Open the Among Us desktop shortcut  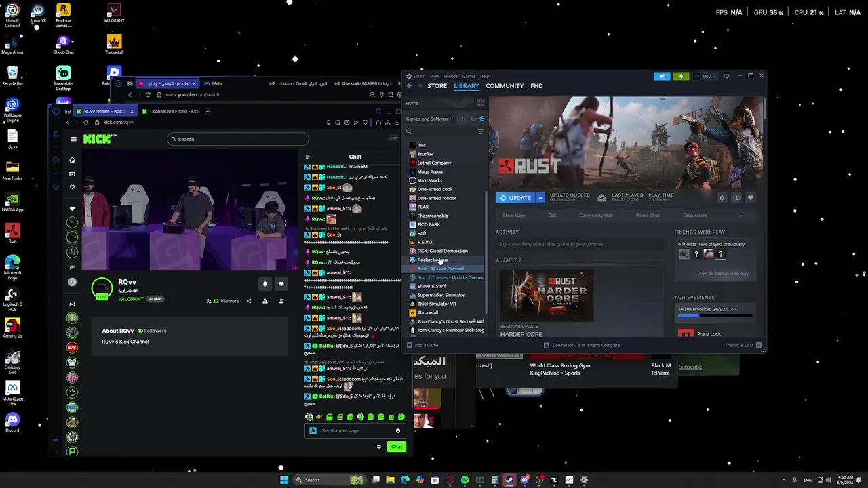[12, 329]
